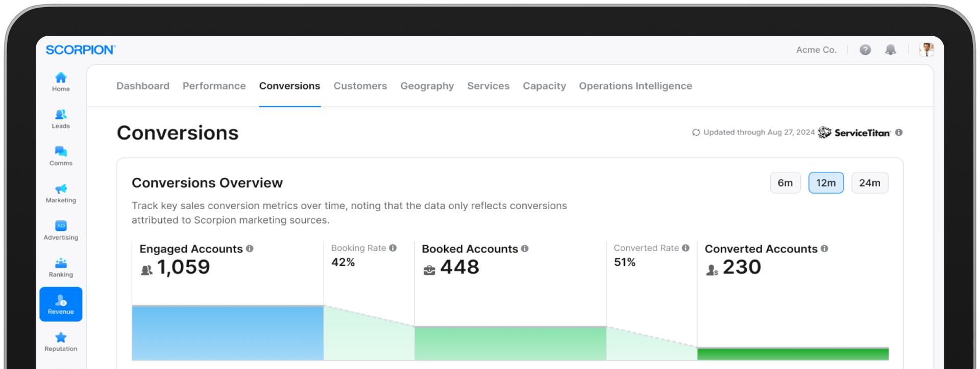This screenshot has height=369, width=980.
Task: Select the 24m time range
Action: pos(869,183)
